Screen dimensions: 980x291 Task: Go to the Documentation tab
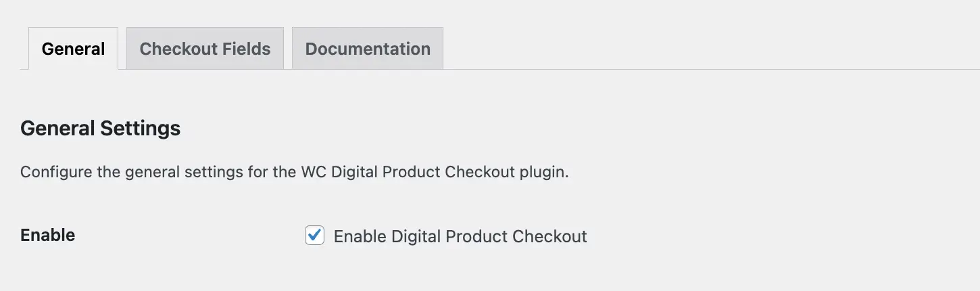(368, 49)
